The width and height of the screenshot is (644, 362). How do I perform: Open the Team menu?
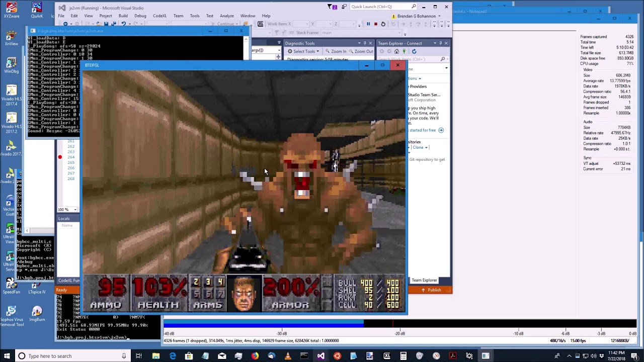point(178,16)
